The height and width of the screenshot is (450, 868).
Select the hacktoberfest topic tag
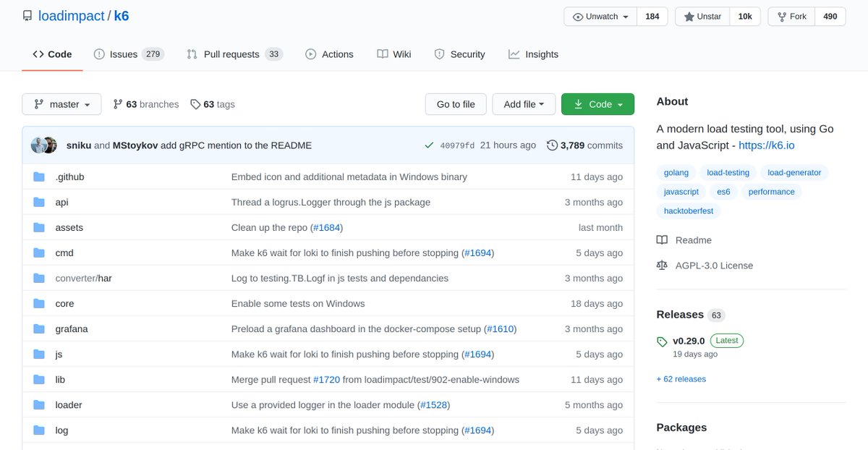(689, 211)
